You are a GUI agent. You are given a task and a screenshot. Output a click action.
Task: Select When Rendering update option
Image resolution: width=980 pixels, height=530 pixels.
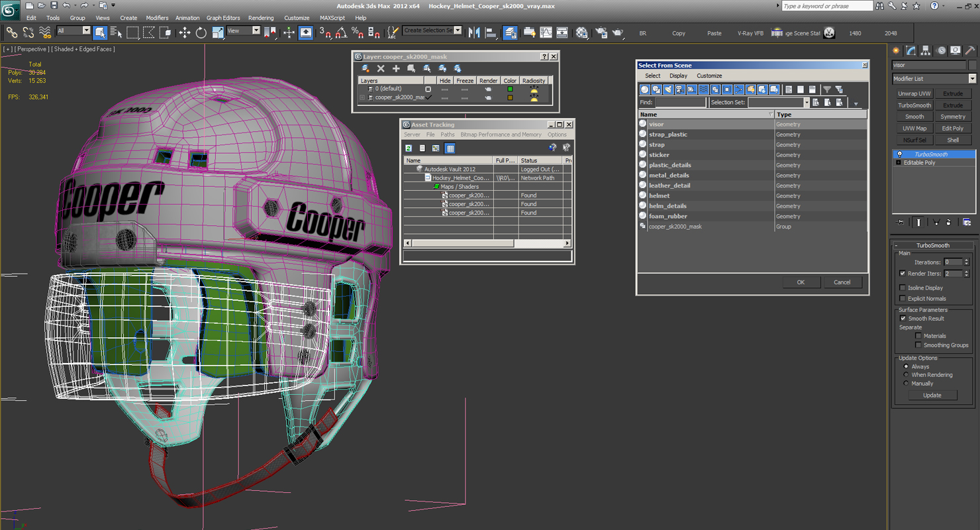point(906,375)
